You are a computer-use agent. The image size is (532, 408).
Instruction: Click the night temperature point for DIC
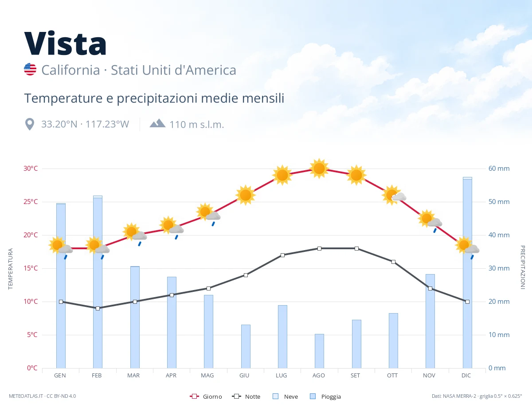(x=467, y=302)
